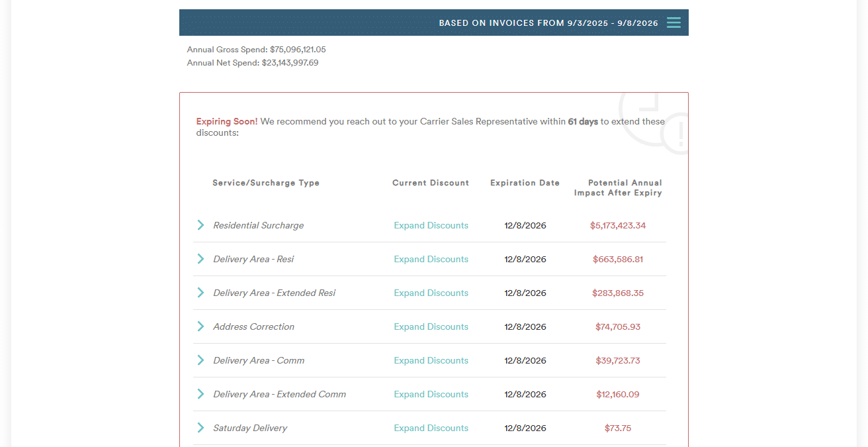Screen dimensions: 868x447
Task: Open Expand Discounts for Address Correction
Action: pos(431,326)
